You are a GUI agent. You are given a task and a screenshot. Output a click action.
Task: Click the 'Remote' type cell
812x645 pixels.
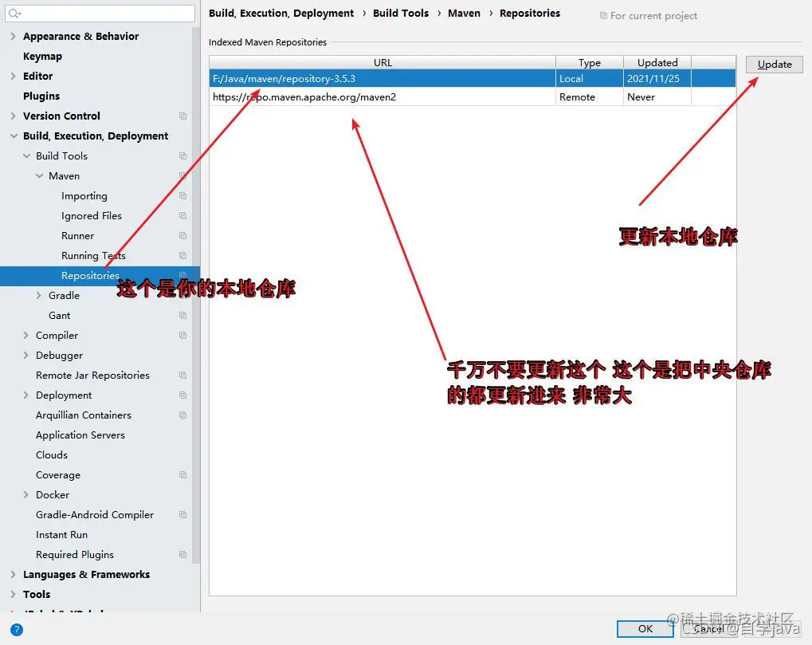(x=590, y=97)
